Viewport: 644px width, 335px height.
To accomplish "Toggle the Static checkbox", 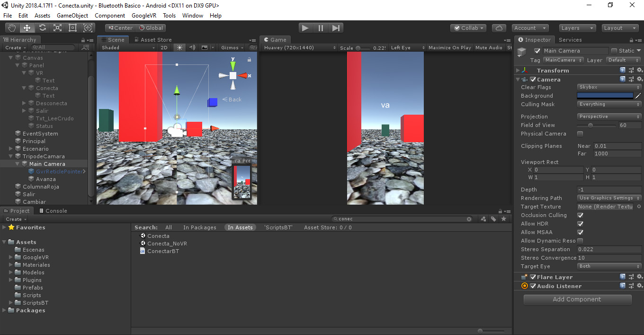I will (x=614, y=51).
